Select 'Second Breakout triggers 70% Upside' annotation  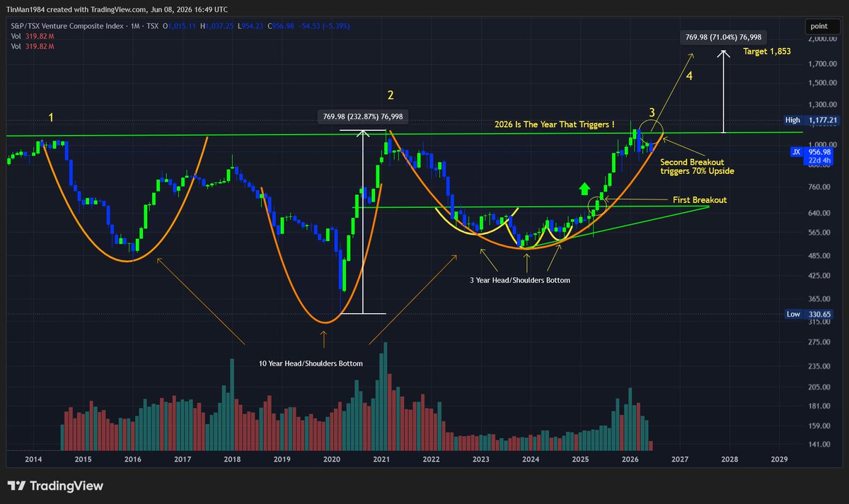pos(697,166)
